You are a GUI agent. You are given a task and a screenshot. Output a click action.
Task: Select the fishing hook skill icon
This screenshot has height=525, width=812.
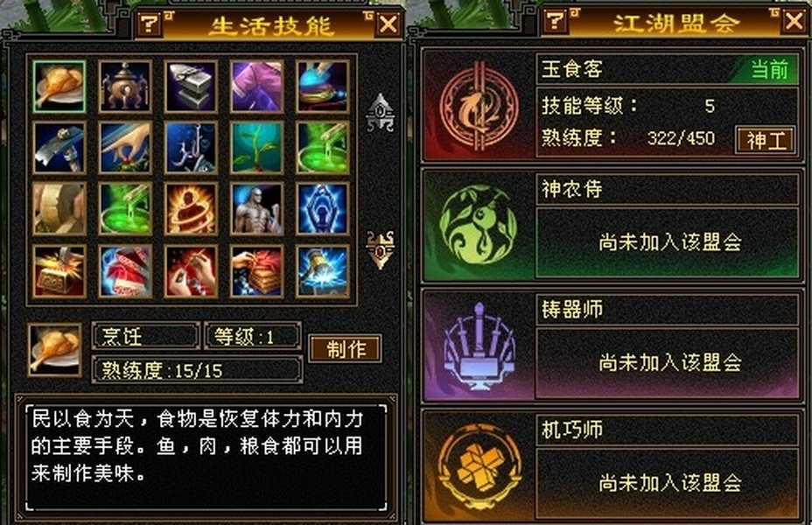click(x=191, y=148)
